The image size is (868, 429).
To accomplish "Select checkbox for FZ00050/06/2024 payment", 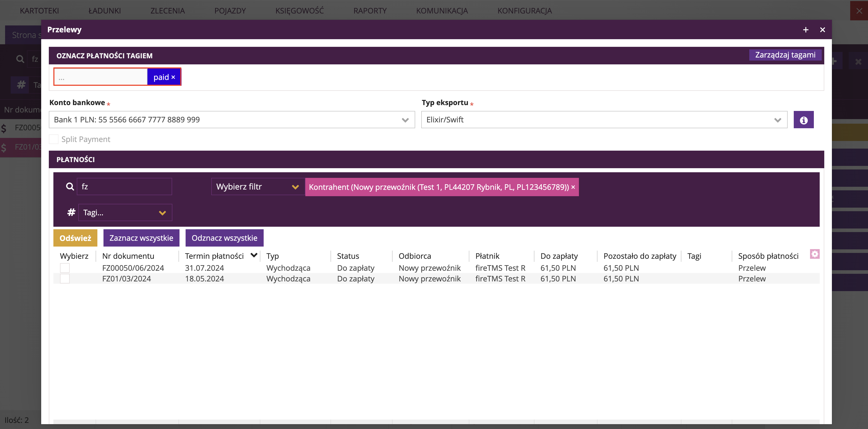I will tap(65, 268).
